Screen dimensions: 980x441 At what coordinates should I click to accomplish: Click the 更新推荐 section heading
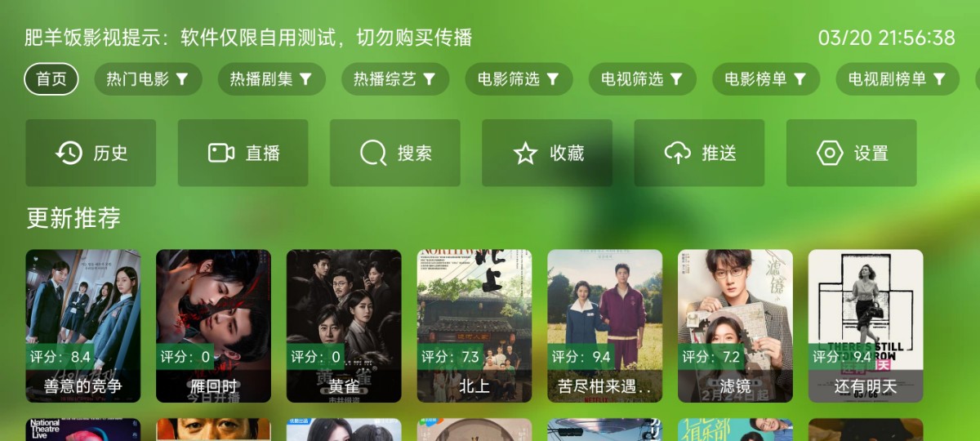click(x=73, y=217)
